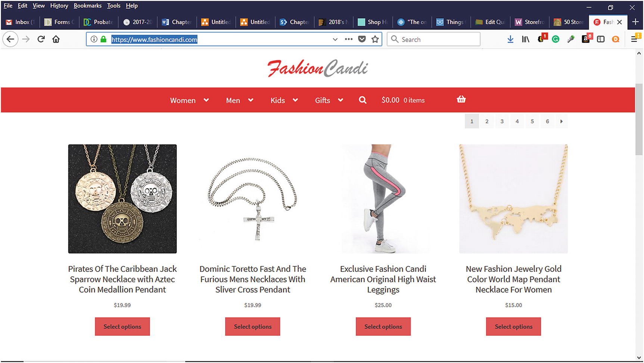Reload the page with the refresh icon
The height and width of the screenshot is (363, 644).
(41, 39)
